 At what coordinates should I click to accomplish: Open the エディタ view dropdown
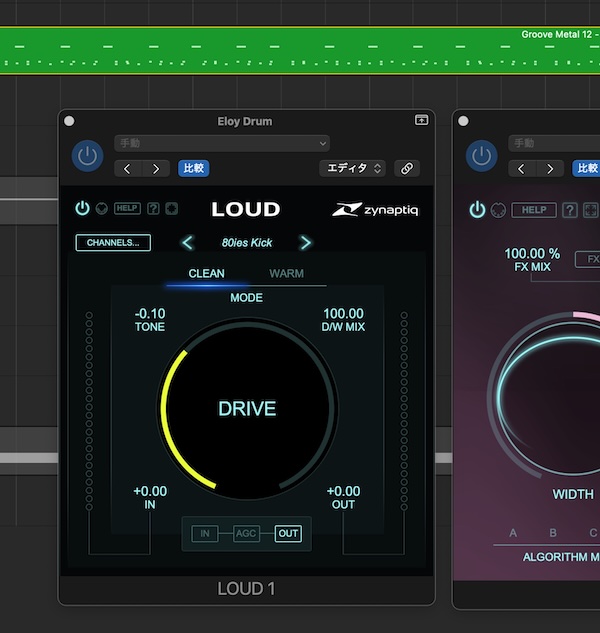[352, 168]
